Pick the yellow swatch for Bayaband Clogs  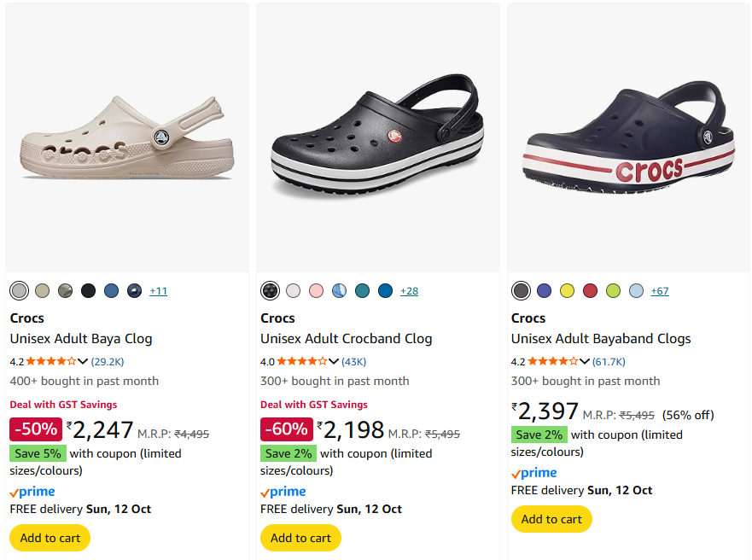[567, 291]
